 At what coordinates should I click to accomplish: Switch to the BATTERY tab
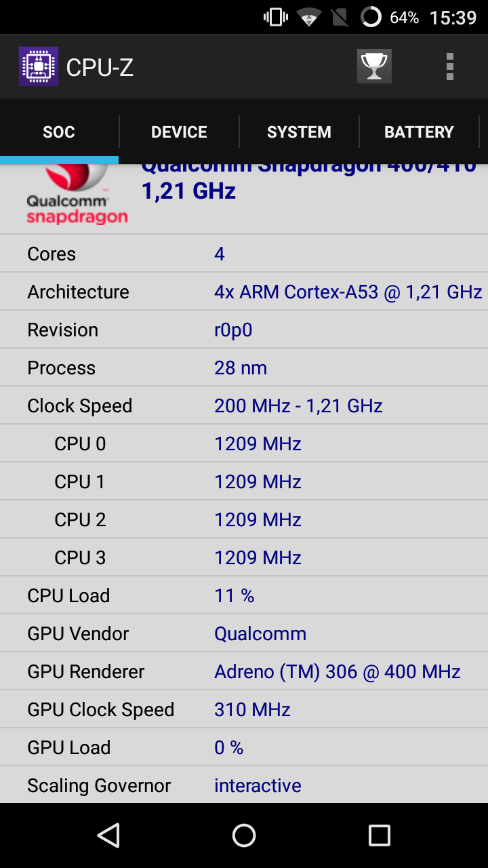point(419,132)
